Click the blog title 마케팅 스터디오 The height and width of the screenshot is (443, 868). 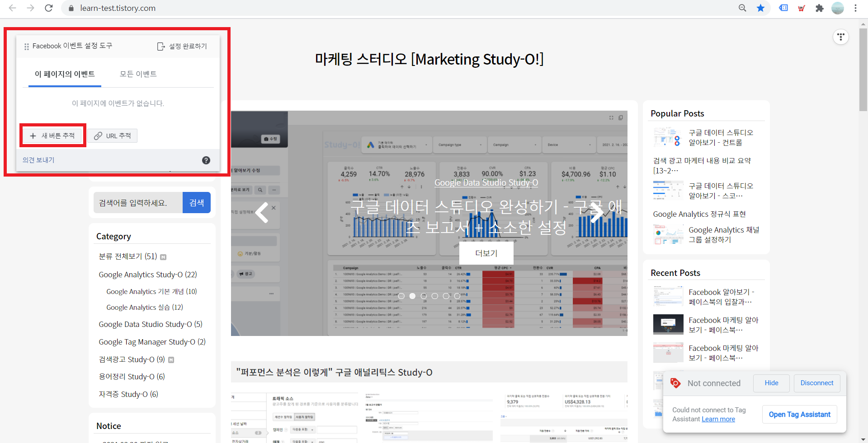point(429,59)
